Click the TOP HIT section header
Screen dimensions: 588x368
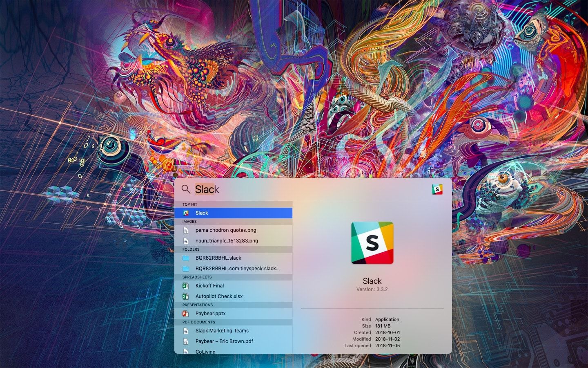click(x=233, y=204)
